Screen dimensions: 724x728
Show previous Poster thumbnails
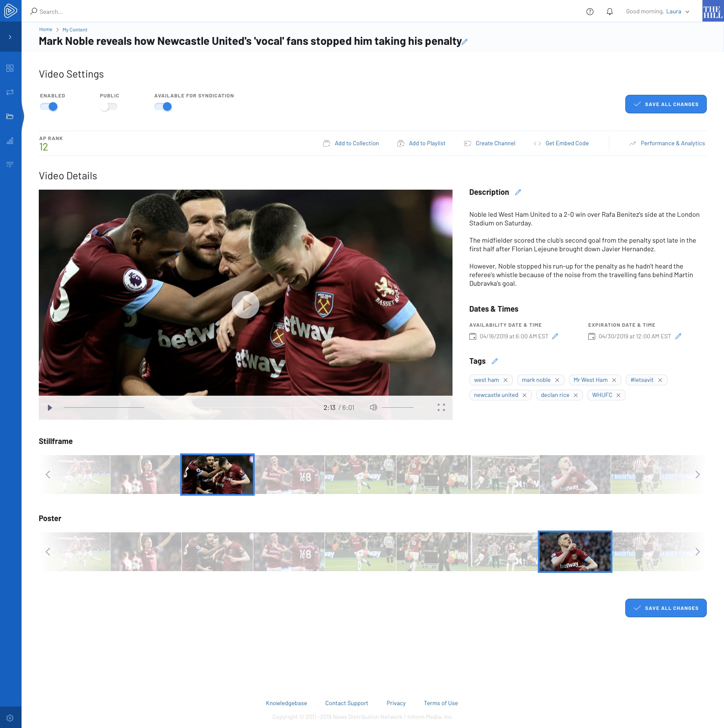(x=48, y=552)
